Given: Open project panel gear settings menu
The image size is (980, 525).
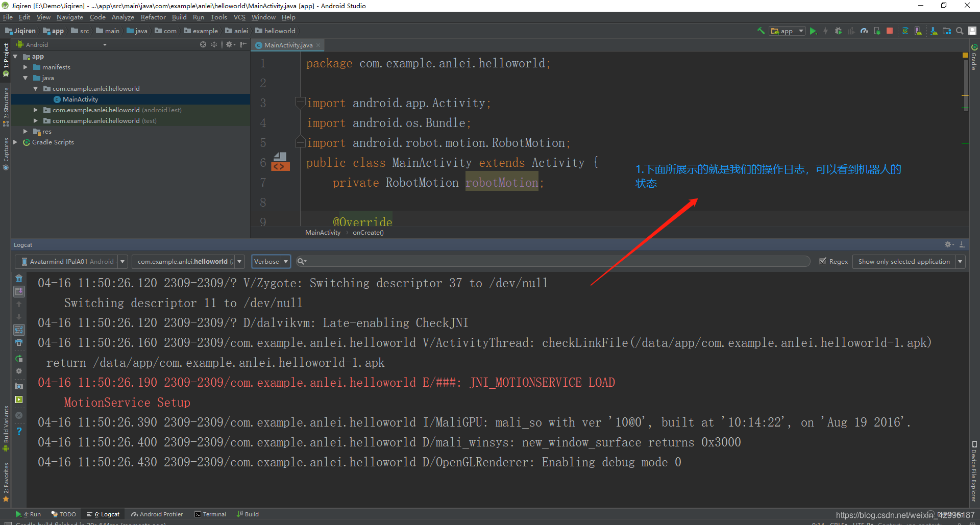Looking at the screenshot, I should (231, 44).
